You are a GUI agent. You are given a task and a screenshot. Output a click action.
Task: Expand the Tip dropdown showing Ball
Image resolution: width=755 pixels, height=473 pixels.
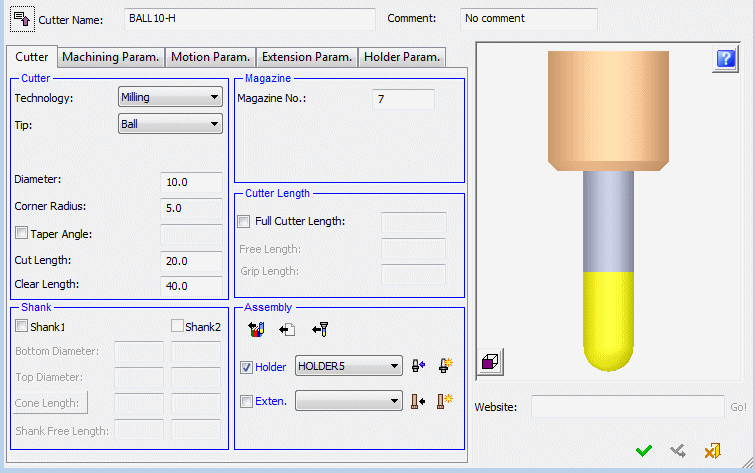[169, 124]
